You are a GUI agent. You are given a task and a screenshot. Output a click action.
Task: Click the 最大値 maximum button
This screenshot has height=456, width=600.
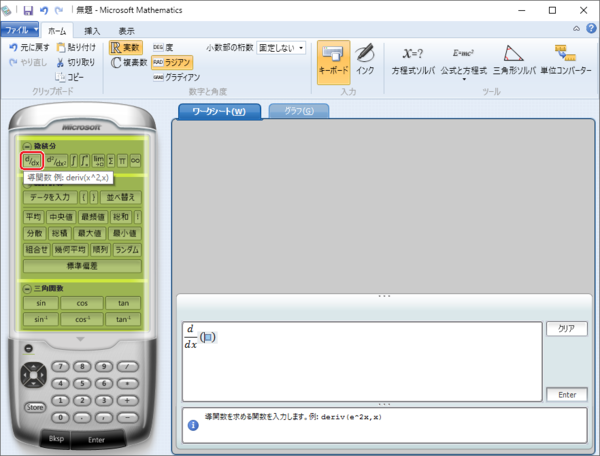pyautogui.click(x=90, y=233)
